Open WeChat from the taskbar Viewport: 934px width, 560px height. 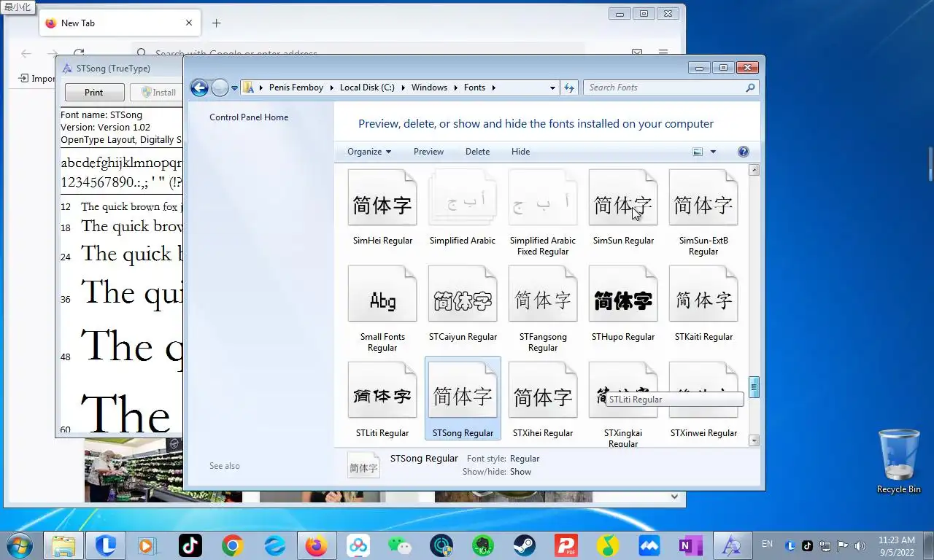[400, 545]
